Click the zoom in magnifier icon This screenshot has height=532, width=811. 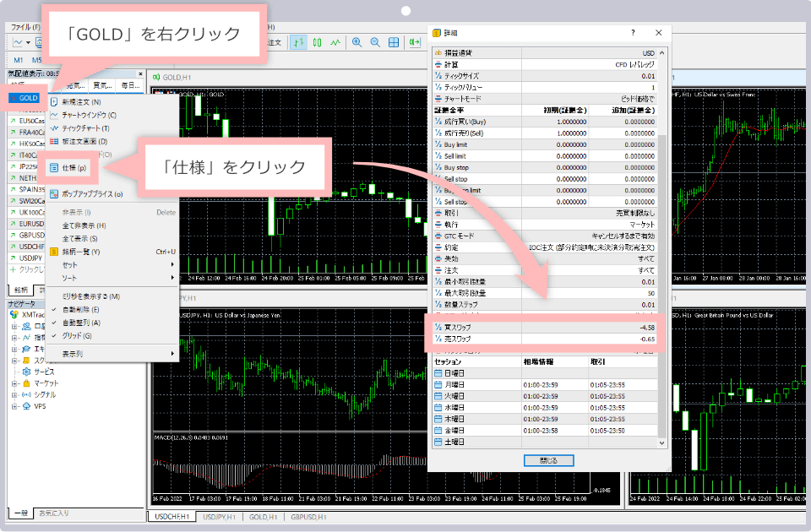(357, 42)
